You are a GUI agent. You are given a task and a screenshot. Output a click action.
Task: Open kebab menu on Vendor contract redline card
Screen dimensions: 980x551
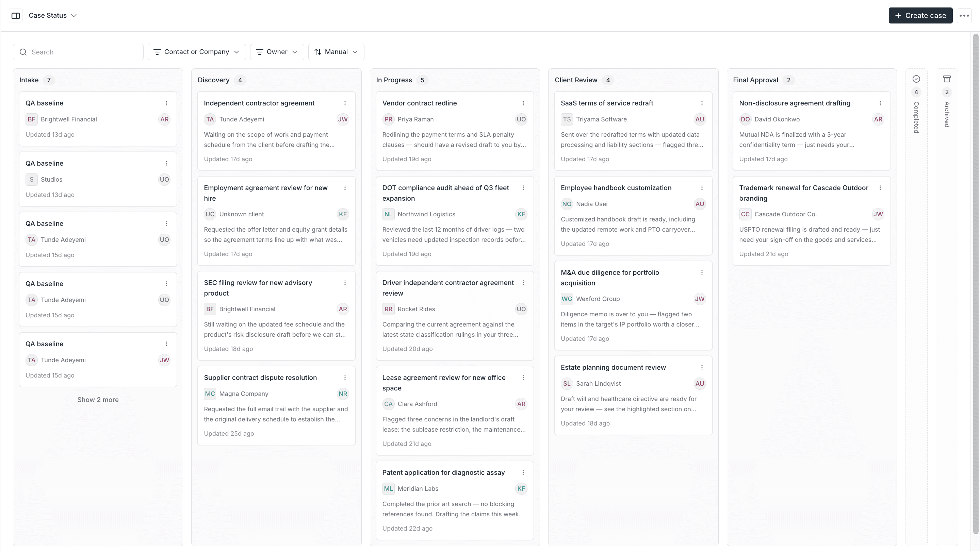coord(523,103)
